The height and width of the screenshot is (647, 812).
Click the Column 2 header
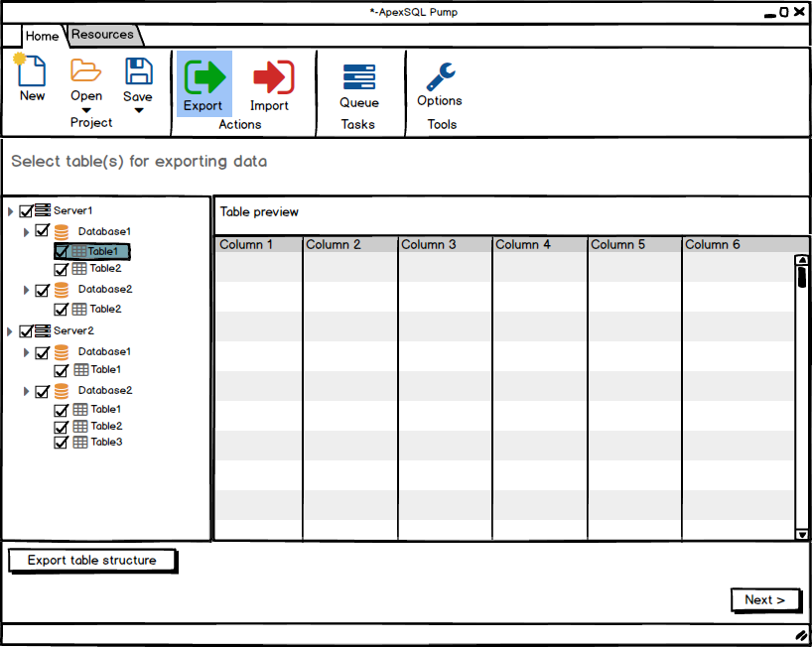coord(350,245)
